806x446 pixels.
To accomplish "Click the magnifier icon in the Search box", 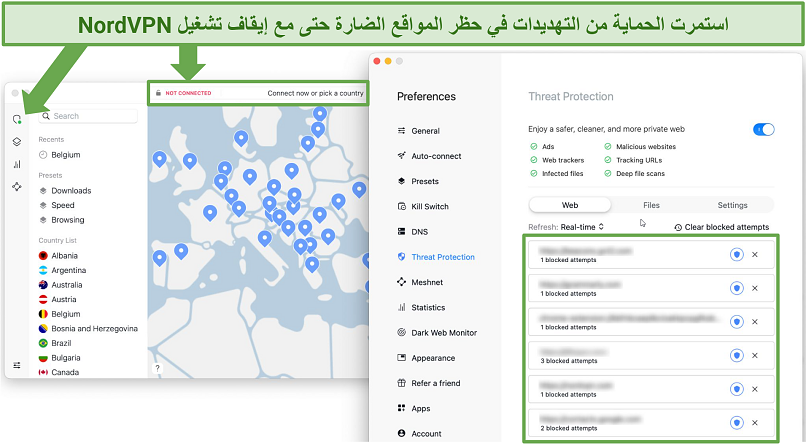I will (x=46, y=116).
